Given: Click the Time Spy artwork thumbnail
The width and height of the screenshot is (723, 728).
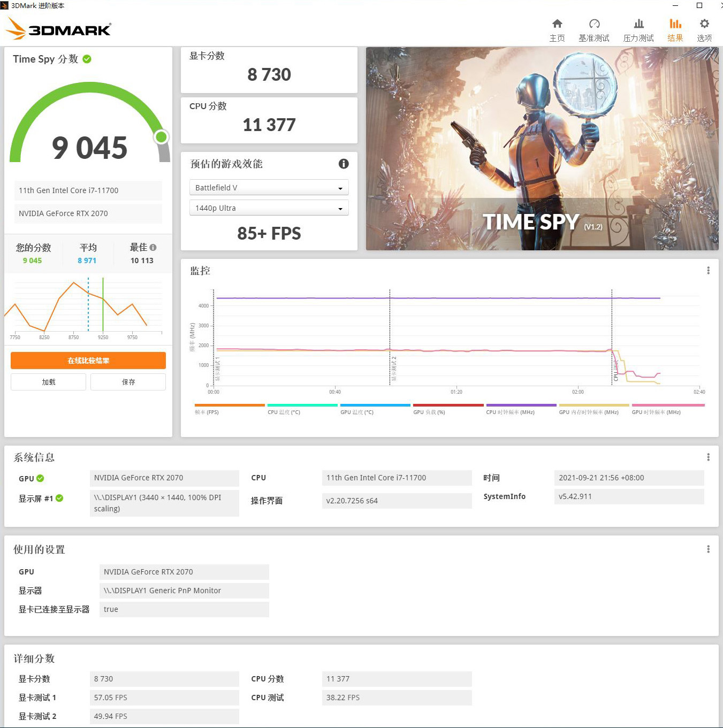Looking at the screenshot, I should click(x=542, y=149).
